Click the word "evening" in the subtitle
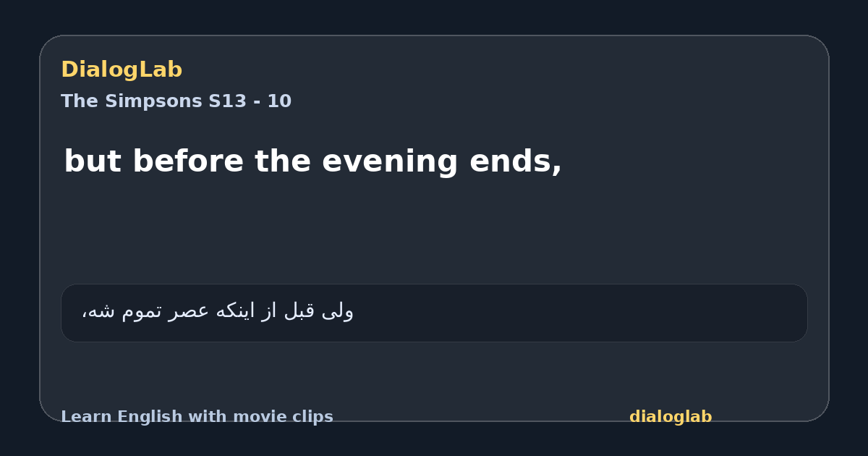The height and width of the screenshot is (456, 868). click(x=391, y=161)
